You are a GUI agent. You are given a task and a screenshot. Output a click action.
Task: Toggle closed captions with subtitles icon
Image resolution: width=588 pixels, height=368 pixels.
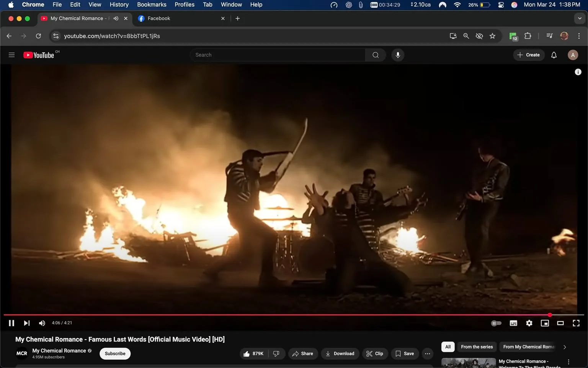pyautogui.click(x=513, y=323)
